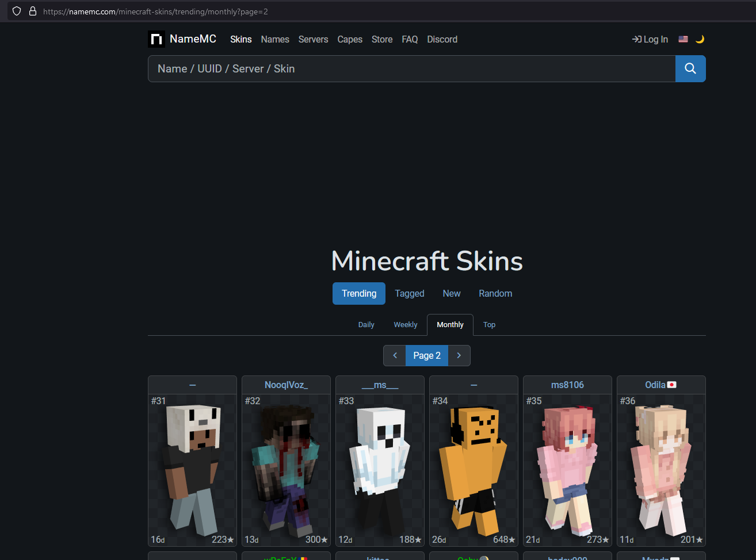Screen dimensions: 756x560
Task: Switch to the Top tab
Action: coord(489,325)
